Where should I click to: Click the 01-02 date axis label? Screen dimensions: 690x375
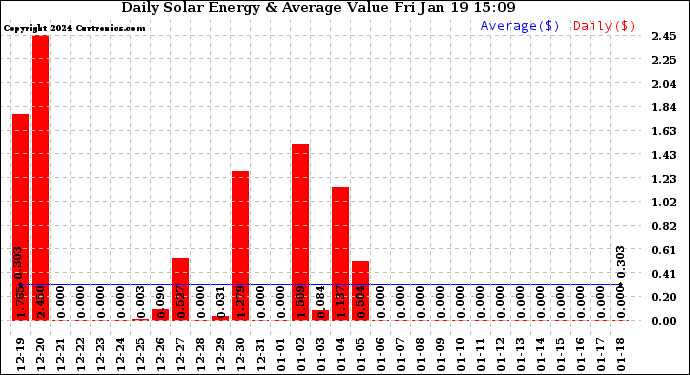[x=301, y=355]
